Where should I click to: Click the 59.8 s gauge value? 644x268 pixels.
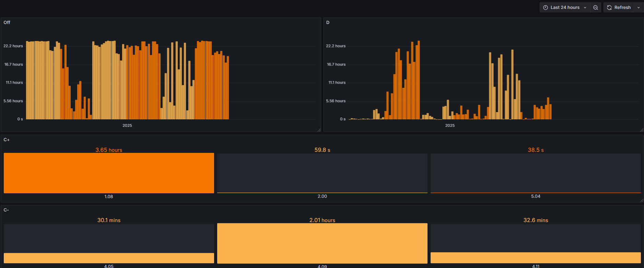tap(322, 150)
